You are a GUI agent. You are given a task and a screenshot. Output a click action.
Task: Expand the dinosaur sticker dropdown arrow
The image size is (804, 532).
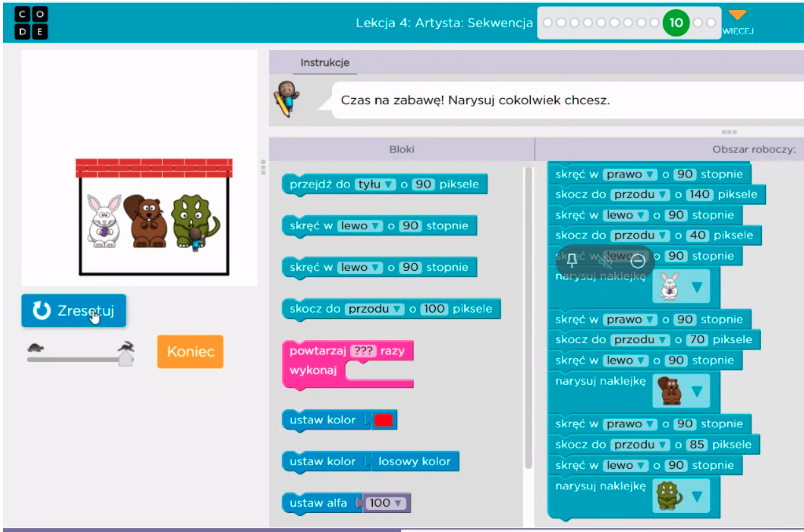click(x=697, y=496)
